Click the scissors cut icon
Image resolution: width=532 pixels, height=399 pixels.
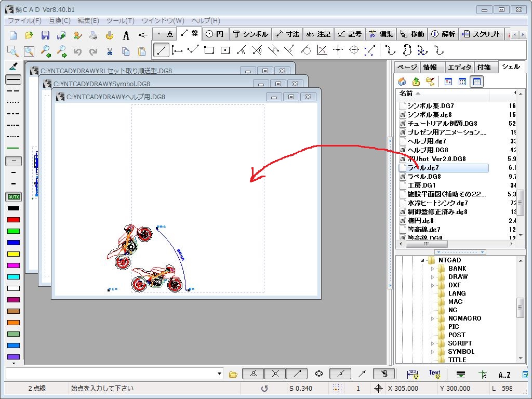tap(110, 51)
